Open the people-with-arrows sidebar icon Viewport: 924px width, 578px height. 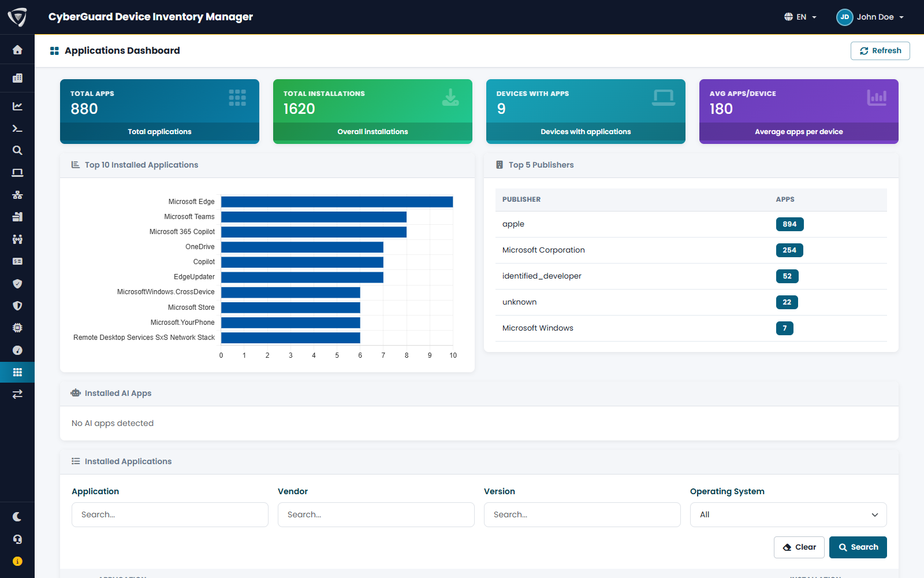17,239
